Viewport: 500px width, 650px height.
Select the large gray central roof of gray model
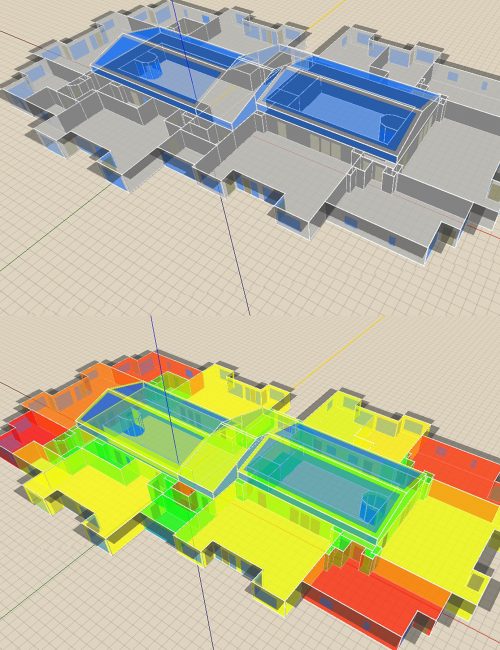pos(282,166)
